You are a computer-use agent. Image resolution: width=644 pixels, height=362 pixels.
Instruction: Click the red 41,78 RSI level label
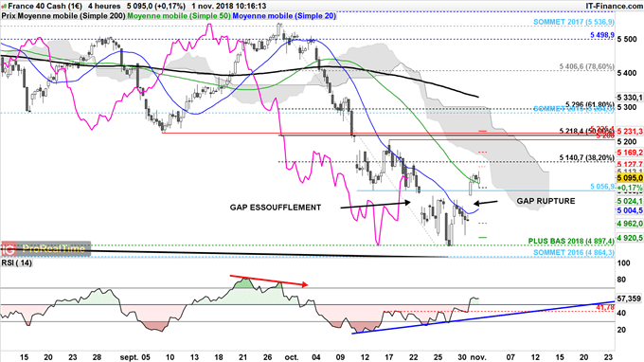[605, 307]
